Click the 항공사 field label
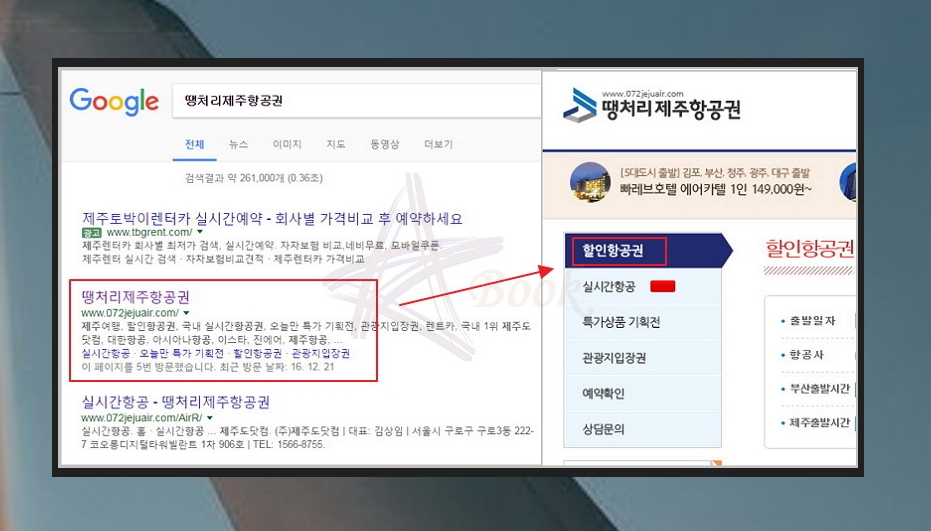This screenshot has width=931, height=531. [x=806, y=355]
